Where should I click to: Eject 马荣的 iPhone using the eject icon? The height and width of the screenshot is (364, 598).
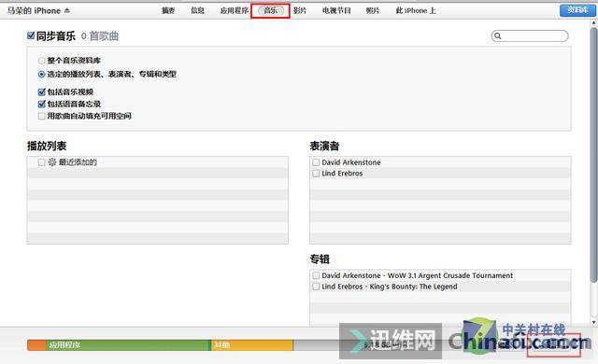click(x=67, y=10)
